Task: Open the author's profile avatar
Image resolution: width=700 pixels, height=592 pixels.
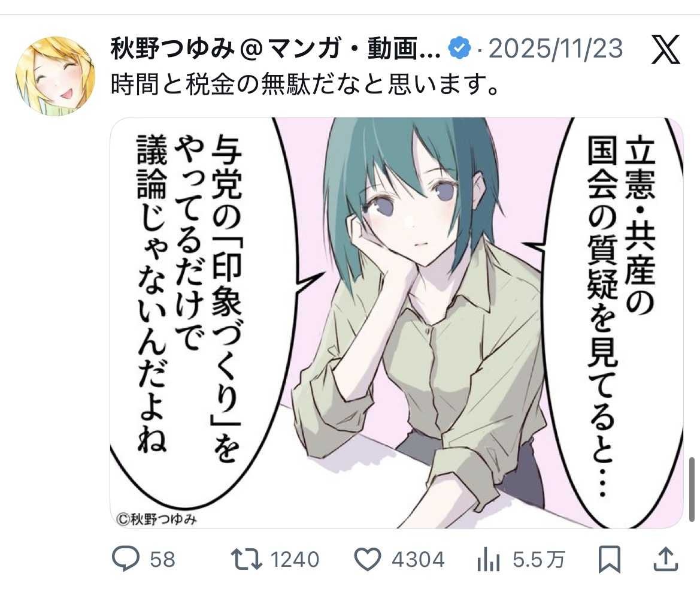Action: coord(55,76)
